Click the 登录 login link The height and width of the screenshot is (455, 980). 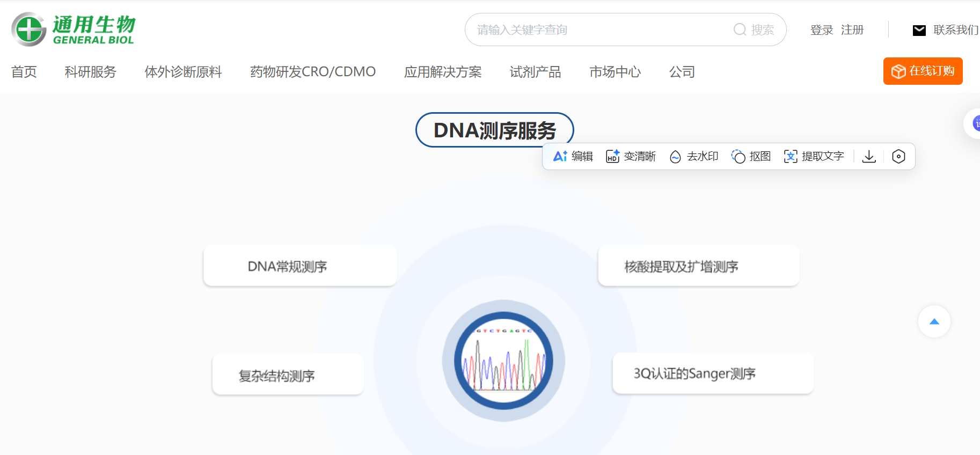point(821,30)
